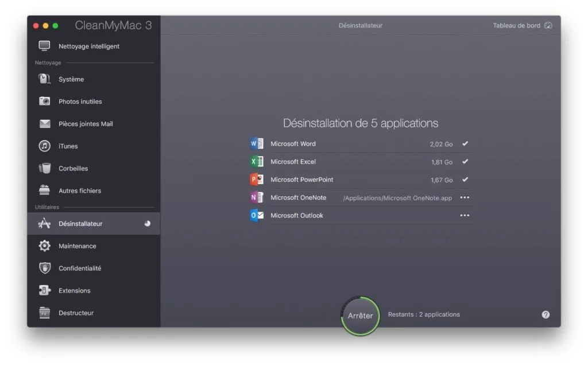Click the Microsoft PowerPoint app icon
This screenshot has width=588, height=366.
pyautogui.click(x=257, y=180)
